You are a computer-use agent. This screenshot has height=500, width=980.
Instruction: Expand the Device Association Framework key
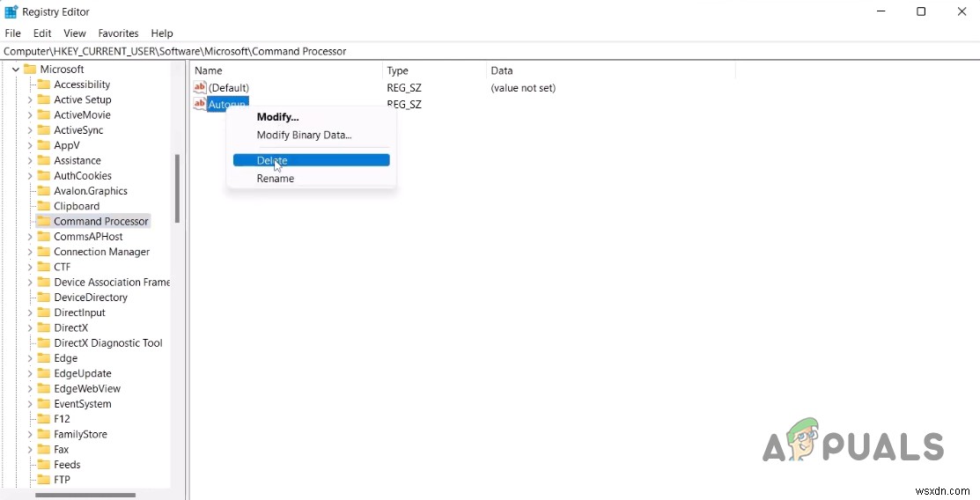(29, 283)
